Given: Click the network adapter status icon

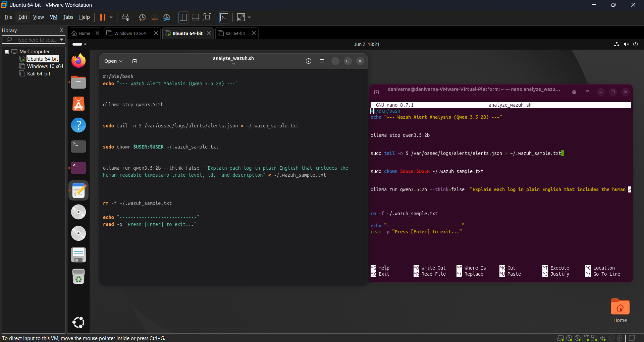Looking at the screenshot, I should [x=594, y=338].
